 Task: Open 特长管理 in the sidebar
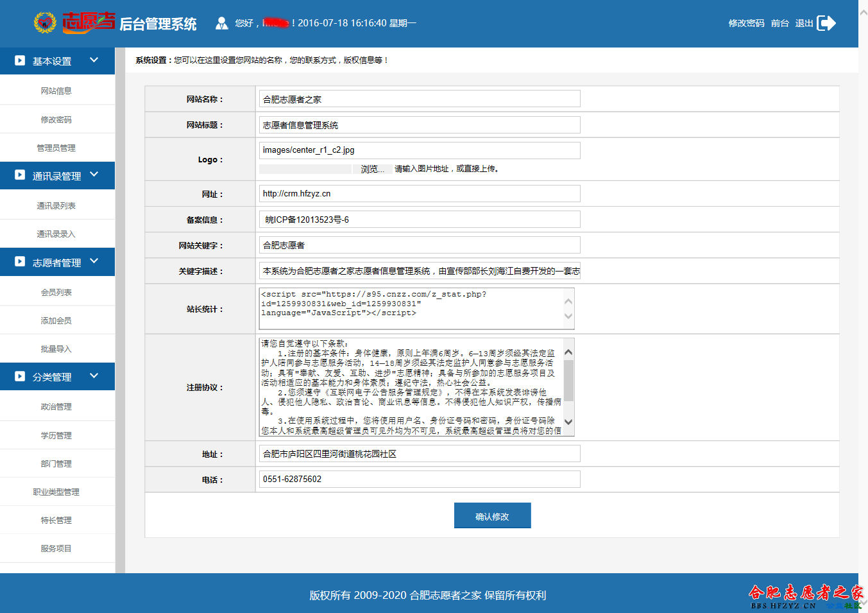tap(56, 521)
